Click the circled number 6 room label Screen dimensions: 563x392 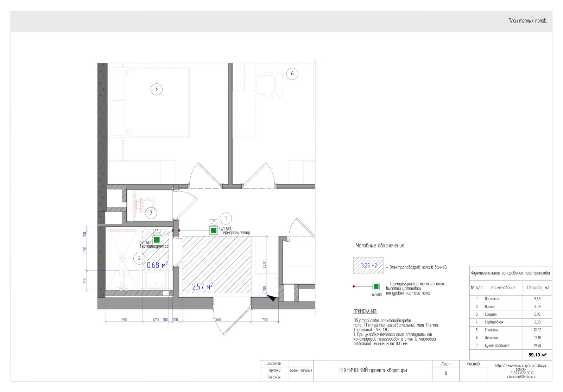coord(292,74)
